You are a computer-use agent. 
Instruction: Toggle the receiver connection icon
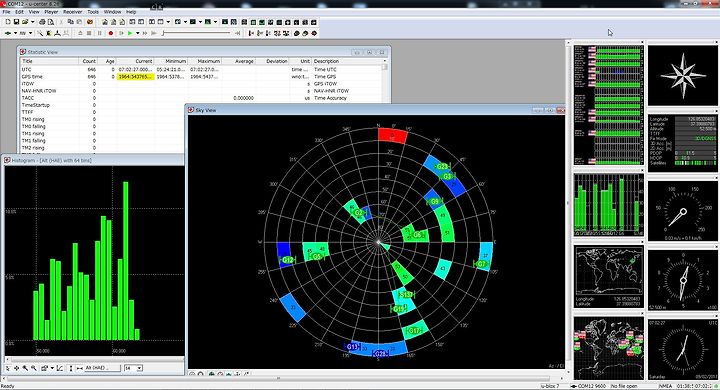click(x=8, y=33)
